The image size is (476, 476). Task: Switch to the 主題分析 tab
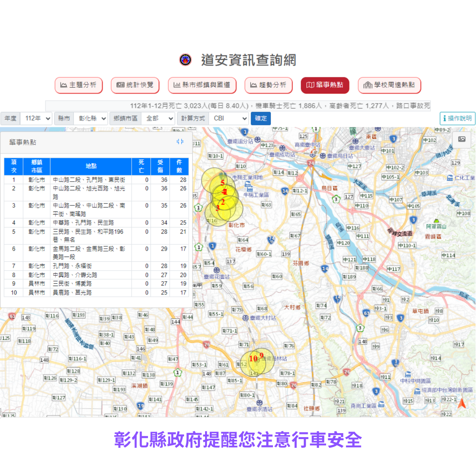tap(79, 85)
